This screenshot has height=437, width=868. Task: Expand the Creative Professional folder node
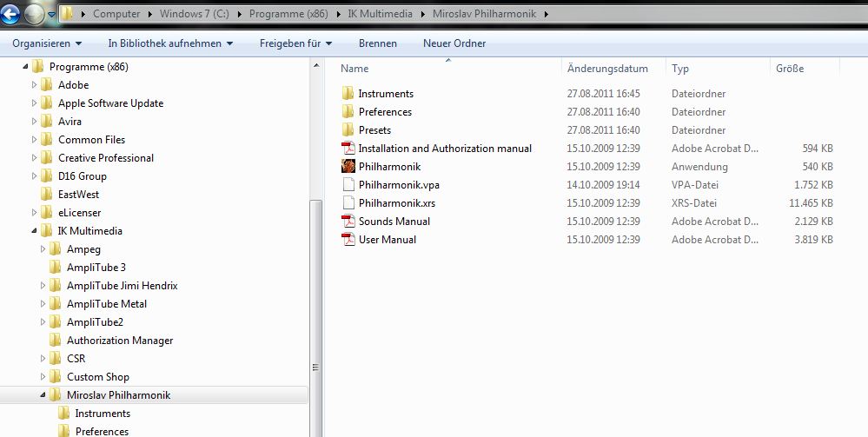(35, 158)
